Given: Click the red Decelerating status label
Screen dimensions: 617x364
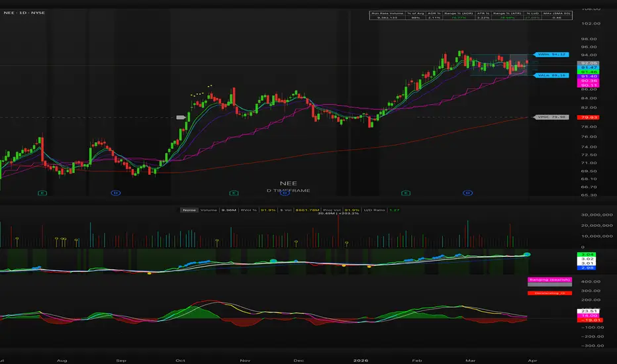Looking at the screenshot, I should (549, 293).
